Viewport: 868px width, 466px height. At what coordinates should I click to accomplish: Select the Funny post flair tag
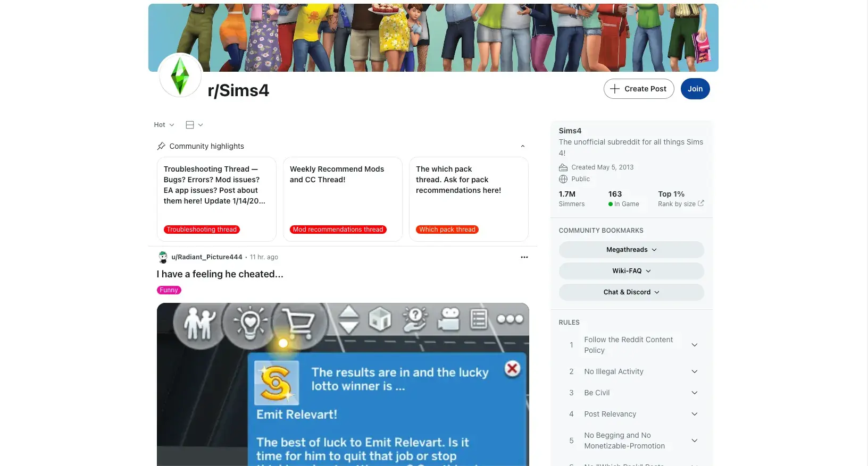pyautogui.click(x=169, y=290)
